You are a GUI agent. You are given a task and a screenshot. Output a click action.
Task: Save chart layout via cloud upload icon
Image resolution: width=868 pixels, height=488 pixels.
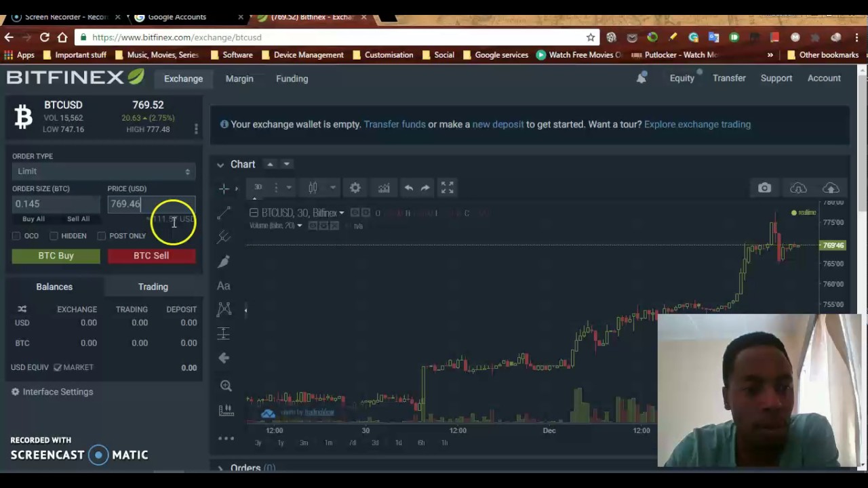click(x=831, y=188)
